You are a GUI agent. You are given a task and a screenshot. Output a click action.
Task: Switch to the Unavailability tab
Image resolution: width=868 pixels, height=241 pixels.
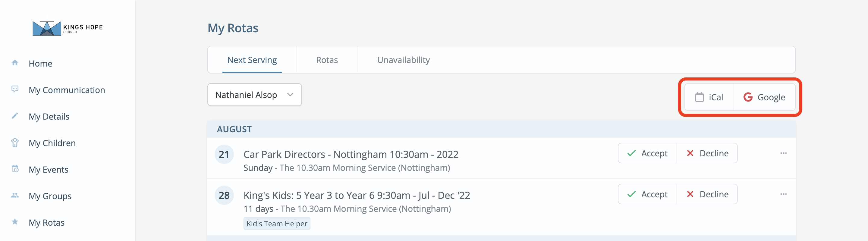click(403, 60)
